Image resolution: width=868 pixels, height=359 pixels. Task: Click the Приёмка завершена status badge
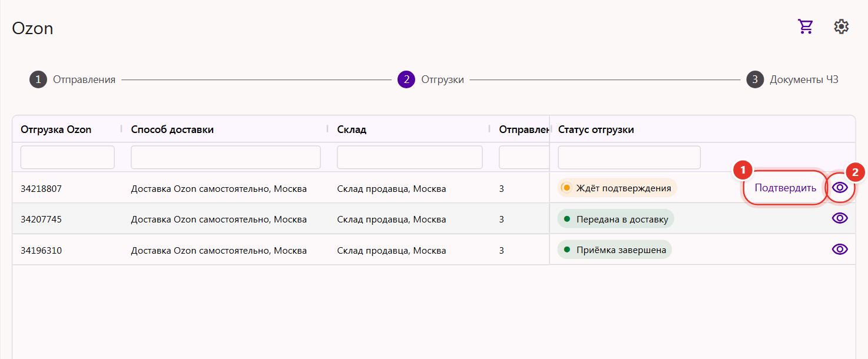614,250
